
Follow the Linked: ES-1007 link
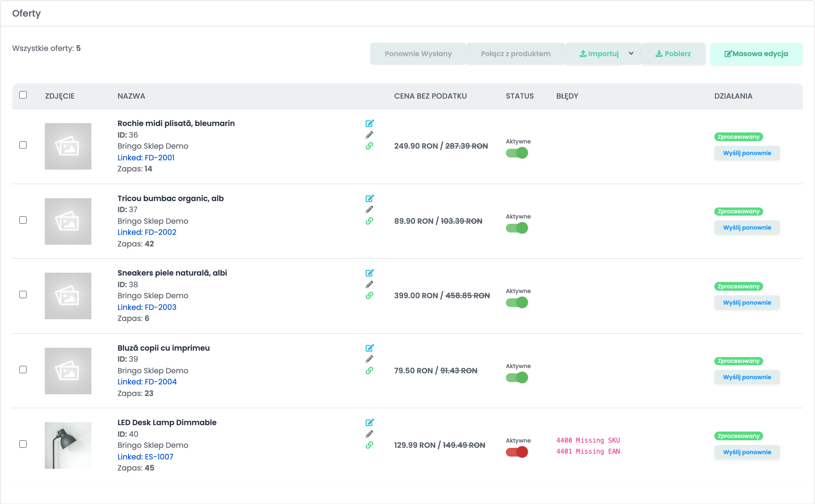click(x=145, y=457)
